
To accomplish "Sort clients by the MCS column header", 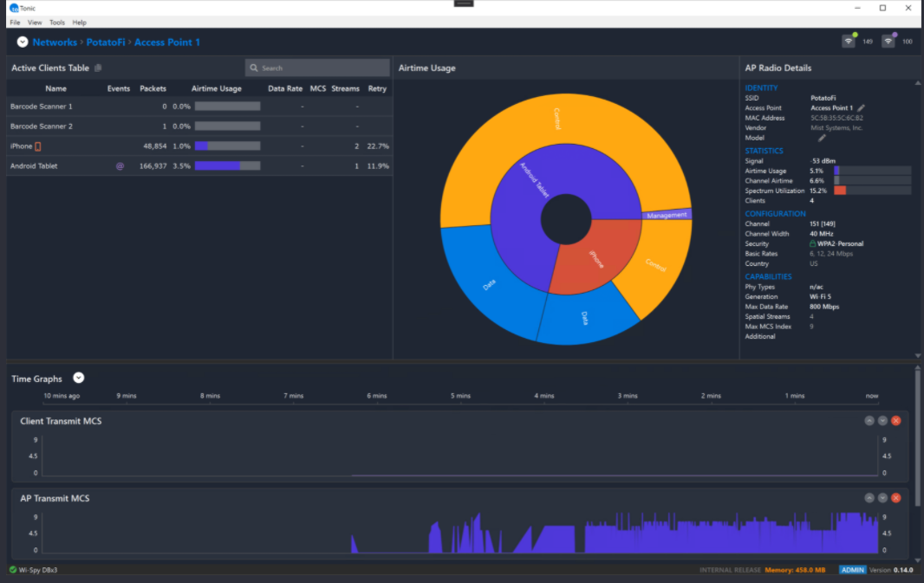I will pyautogui.click(x=317, y=89).
